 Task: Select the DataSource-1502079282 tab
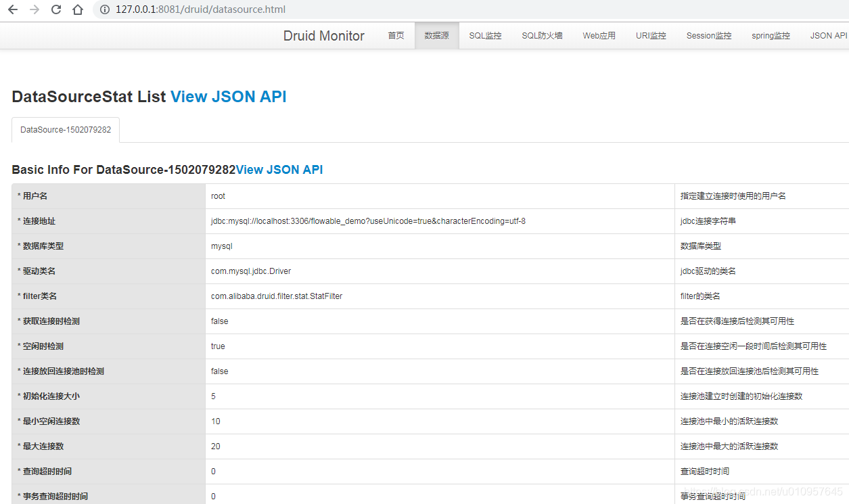[x=66, y=130]
